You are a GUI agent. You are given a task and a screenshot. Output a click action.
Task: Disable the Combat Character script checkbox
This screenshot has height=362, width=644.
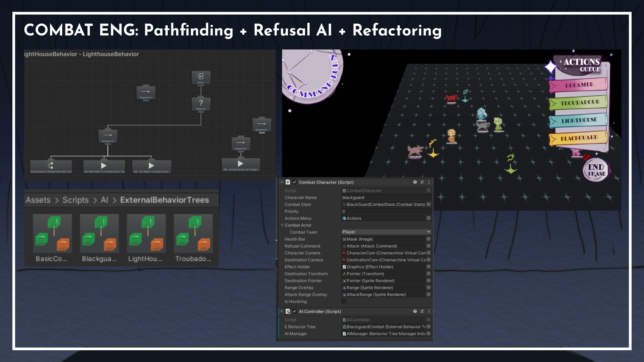pyautogui.click(x=295, y=182)
